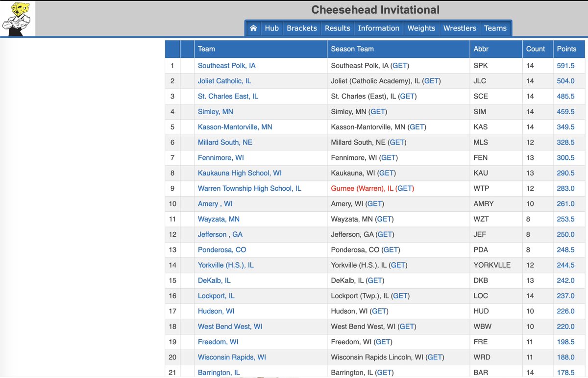Open Kaukauna High School, WI link
This screenshot has width=588, height=378.
tap(240, 173)
